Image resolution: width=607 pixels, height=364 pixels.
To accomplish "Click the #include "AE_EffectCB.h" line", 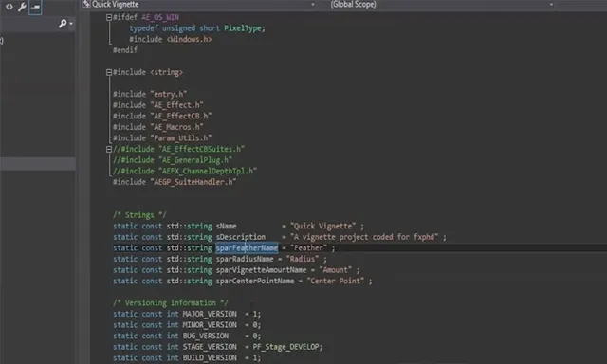I will tap(162, 116).
